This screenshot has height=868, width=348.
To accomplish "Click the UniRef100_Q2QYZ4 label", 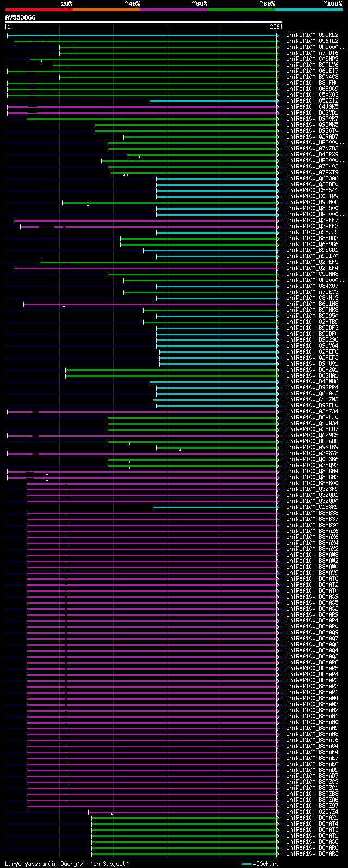I will tap(312, 812).
